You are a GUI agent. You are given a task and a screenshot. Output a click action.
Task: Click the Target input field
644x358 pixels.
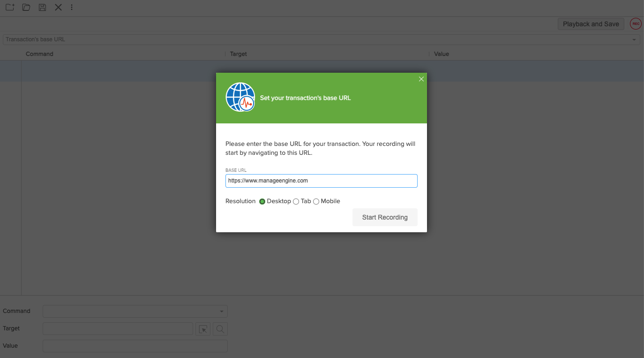(x=118, y=328)
